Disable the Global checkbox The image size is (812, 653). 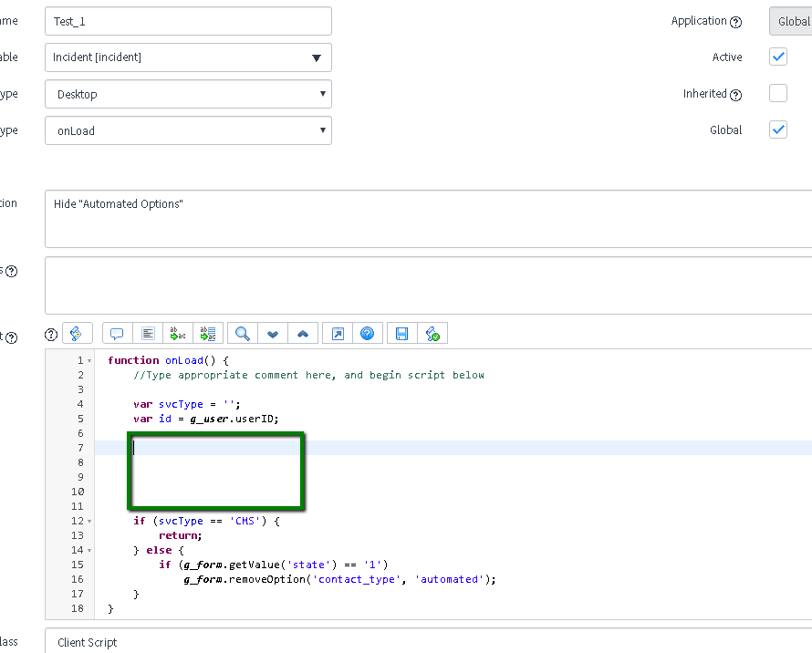[x=777, y=130]
